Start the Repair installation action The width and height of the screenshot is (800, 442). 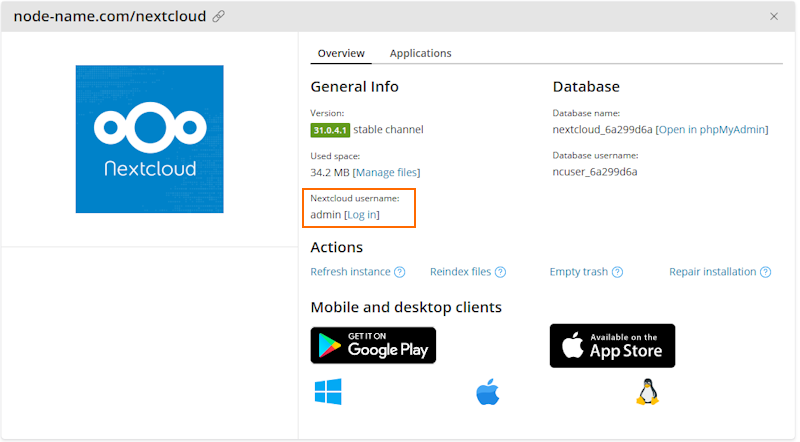(x=712, y=272)
